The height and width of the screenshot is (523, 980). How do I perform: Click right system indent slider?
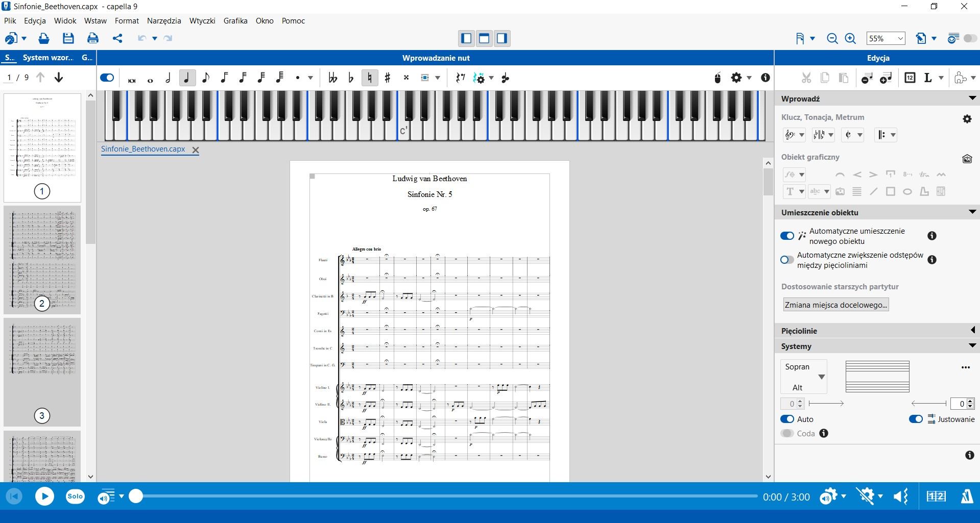tap(928, 404)
